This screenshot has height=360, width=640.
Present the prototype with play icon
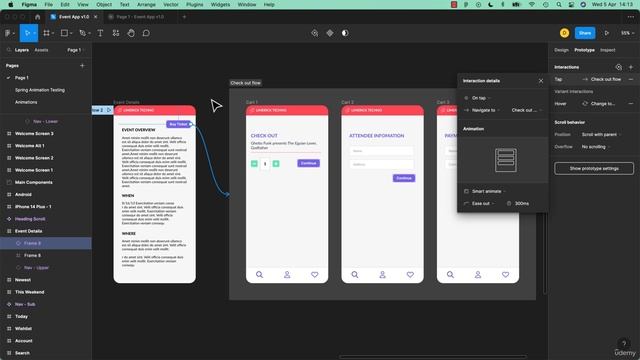point(607,33)
